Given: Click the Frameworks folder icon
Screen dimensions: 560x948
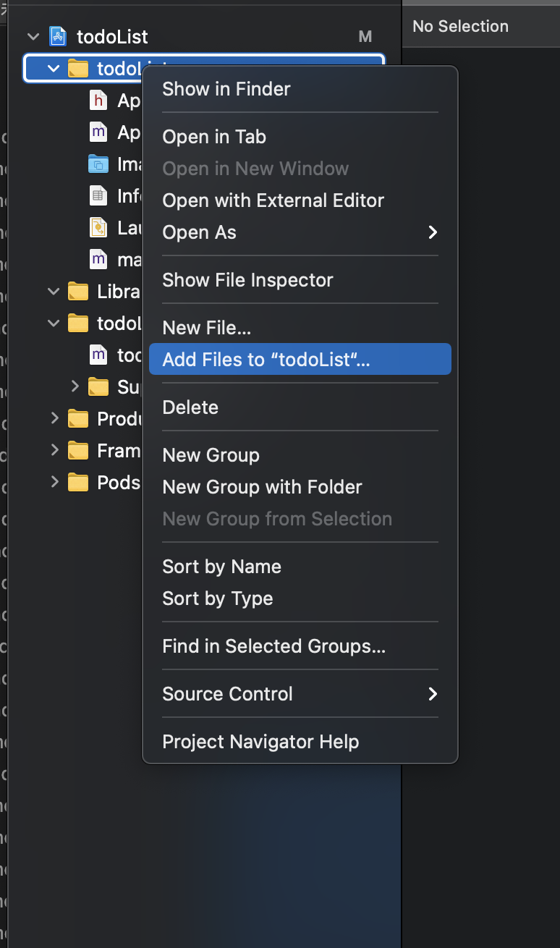Looking at the screenshot, I should pyautogui.click(x=77, y=450).
